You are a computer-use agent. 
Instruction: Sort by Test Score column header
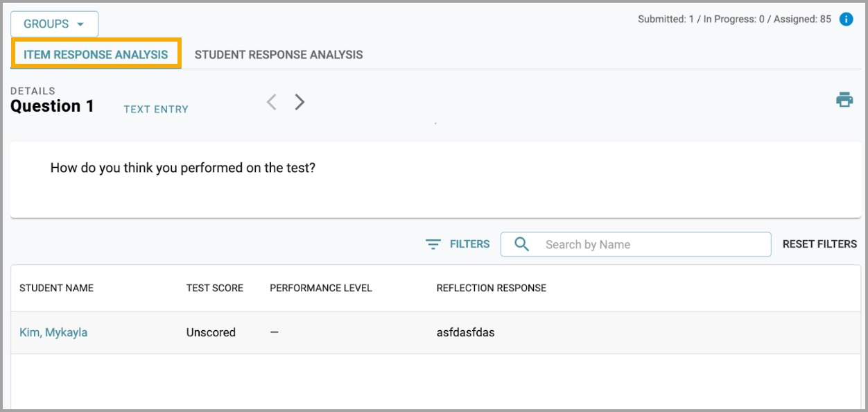215,288
